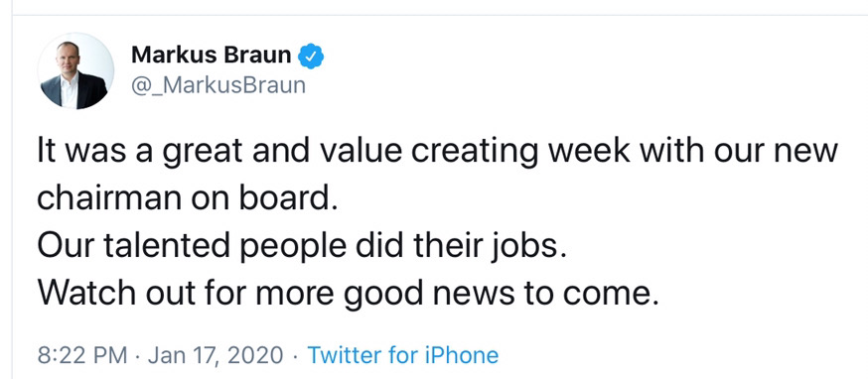Viewport: 868px width, 379px height.
Task: Open Markus Braun's profile picture
Action: click(x=75, y=70)
